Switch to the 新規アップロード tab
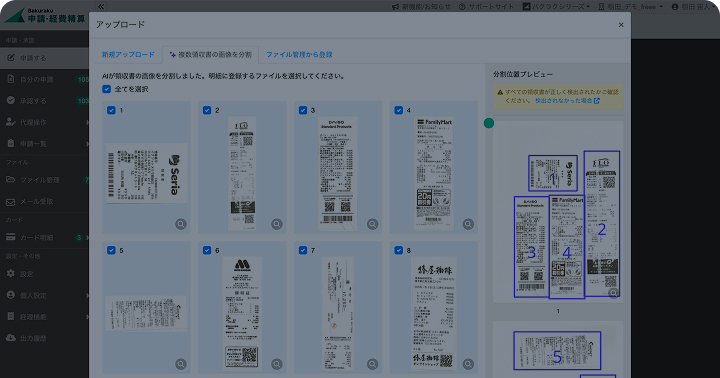The width and height of the screenshot is (720, 378). 128,55
